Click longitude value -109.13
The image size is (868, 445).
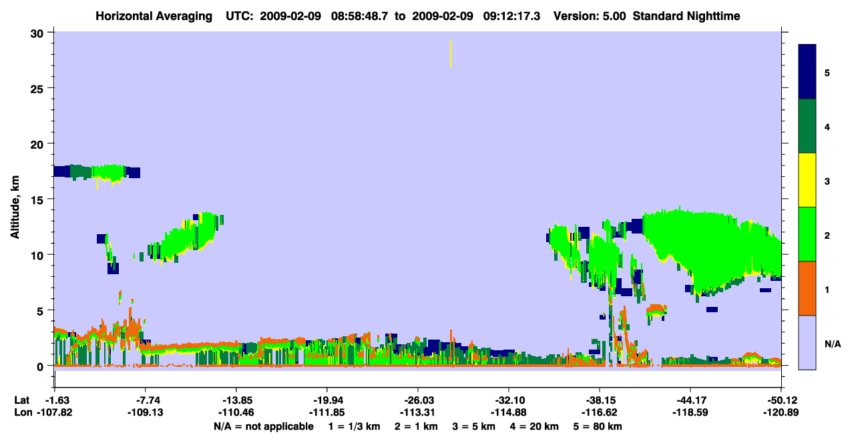[145, 412]
